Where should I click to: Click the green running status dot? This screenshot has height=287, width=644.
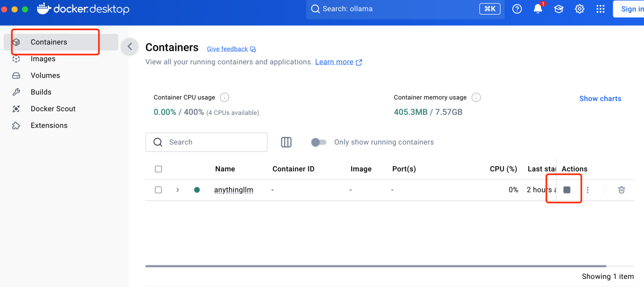197,190
